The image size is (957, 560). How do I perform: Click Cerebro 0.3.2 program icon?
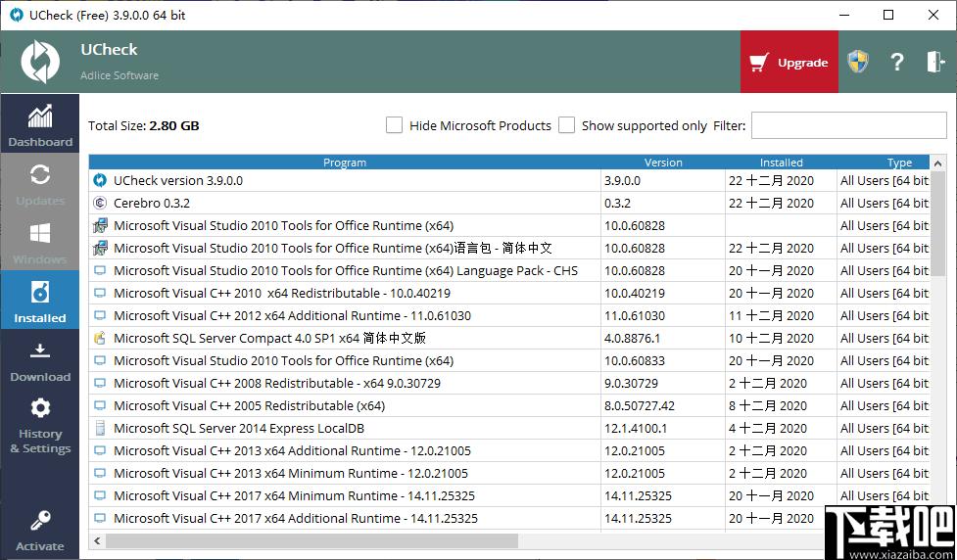pos(100,203)
